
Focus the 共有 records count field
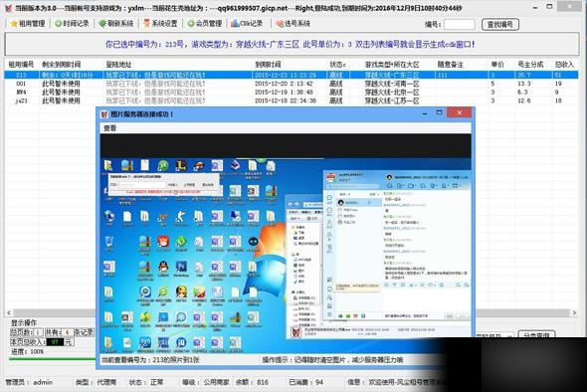coord(67,332)
